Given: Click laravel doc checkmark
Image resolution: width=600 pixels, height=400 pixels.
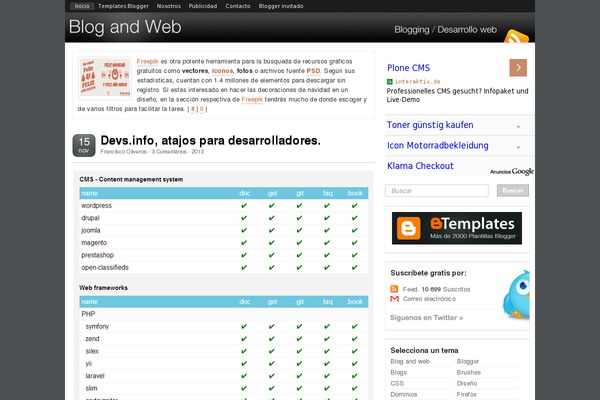Looking at the screenshot, I should tap(244, 376).
